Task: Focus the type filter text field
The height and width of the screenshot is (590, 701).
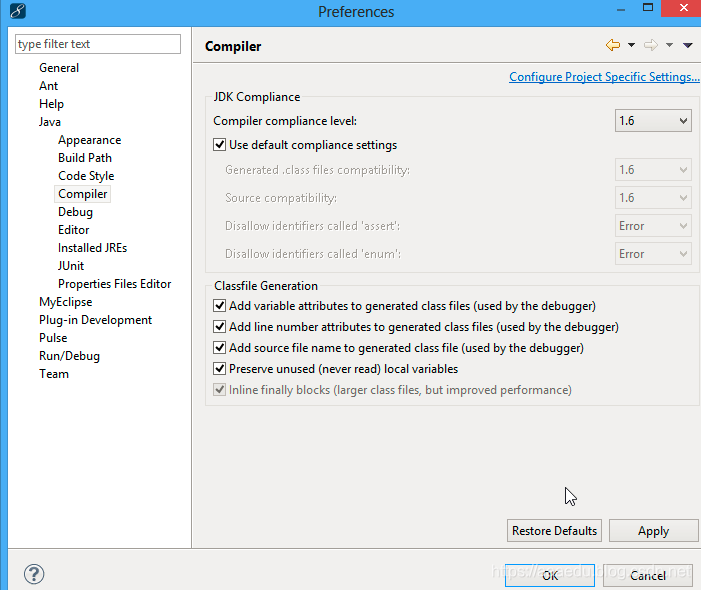Action: (98, 44)
